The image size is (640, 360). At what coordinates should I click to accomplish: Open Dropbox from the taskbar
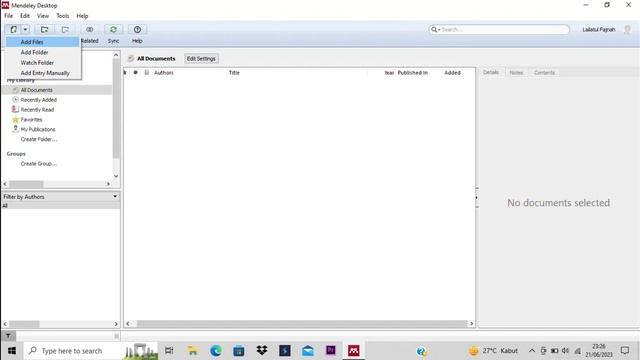click(x=262, y=351)
